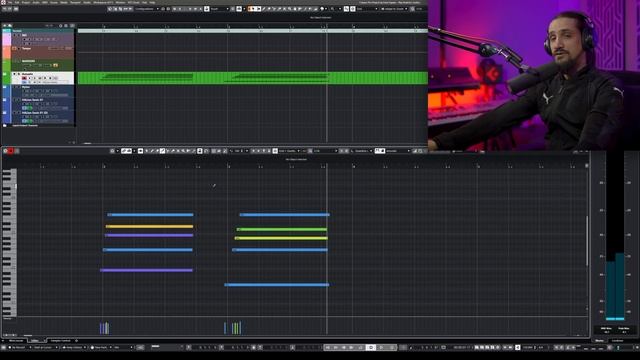Image resolution: width=640 pixels, height=360 pixels.
Task: Click the highlighted pencil tool in Key Editor toolbar
Action: pyautogui.click(x=162, y=151)
